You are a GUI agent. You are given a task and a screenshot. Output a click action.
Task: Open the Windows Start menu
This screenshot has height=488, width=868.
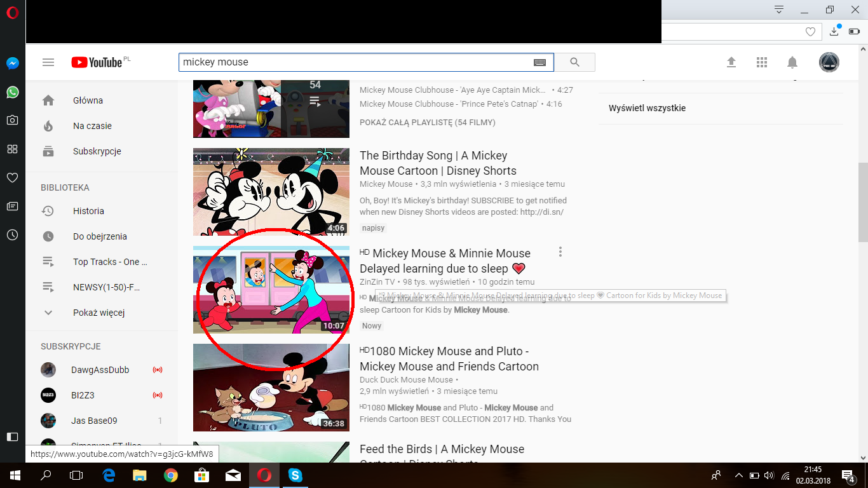click(x=15, y=475)
